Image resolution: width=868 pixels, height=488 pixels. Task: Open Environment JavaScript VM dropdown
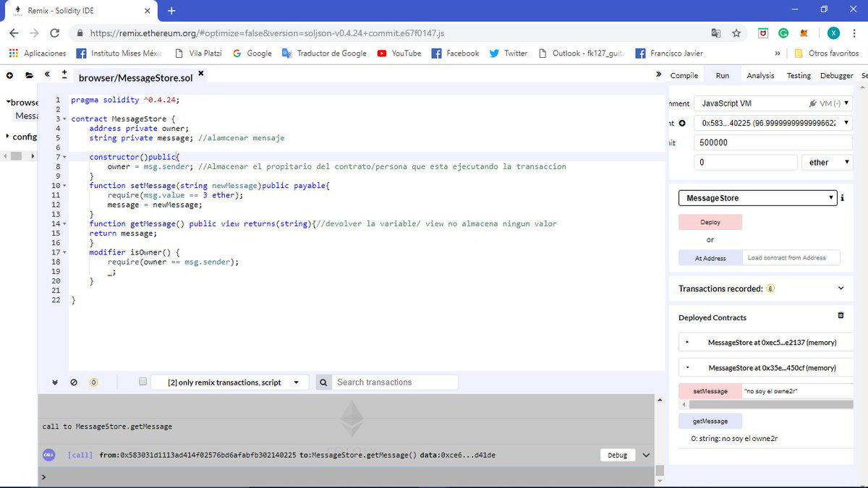(773, 103)
